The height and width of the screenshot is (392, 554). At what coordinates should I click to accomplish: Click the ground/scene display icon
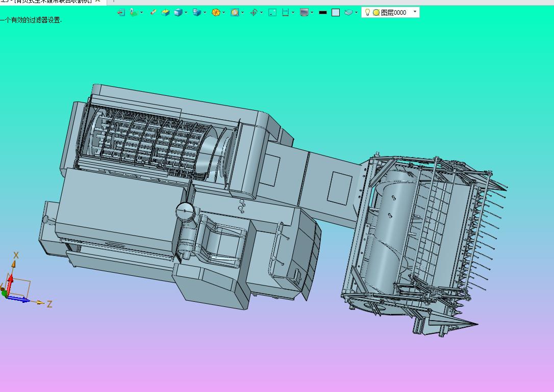[134, 13]
